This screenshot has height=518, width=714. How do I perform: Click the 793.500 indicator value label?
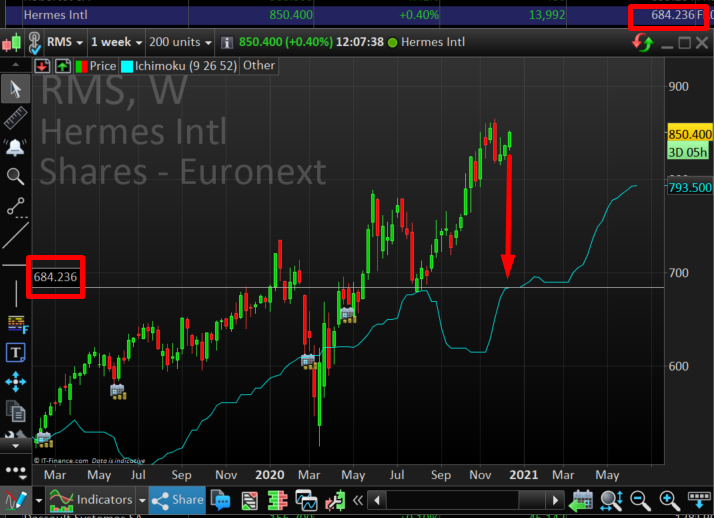[689, 188]
